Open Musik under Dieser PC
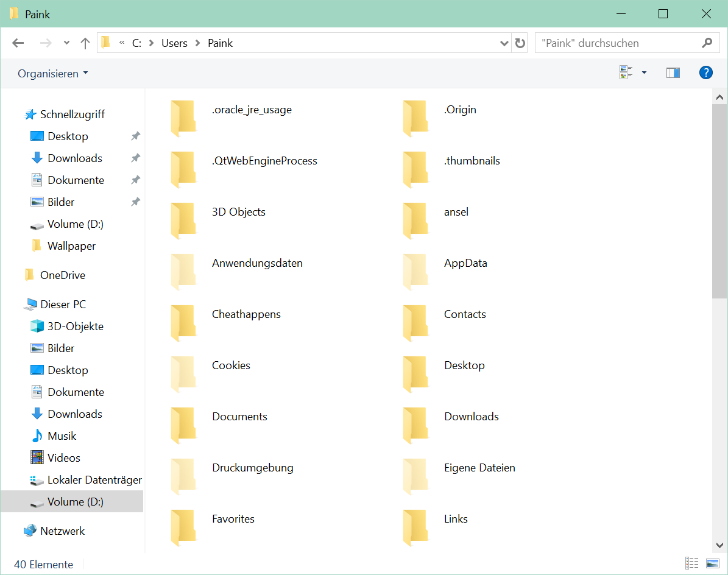This screenshot has height=575, width=728. 62,436
